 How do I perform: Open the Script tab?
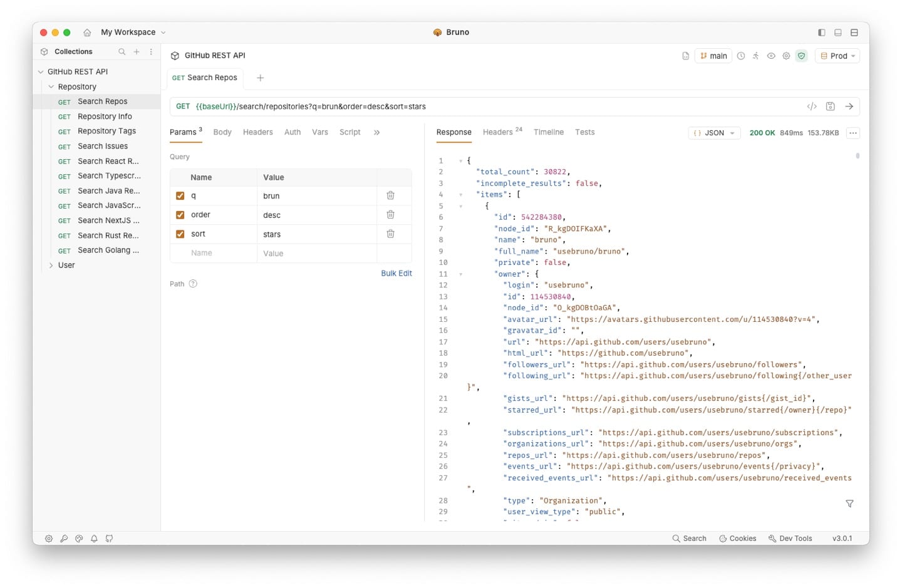point(350,132)
